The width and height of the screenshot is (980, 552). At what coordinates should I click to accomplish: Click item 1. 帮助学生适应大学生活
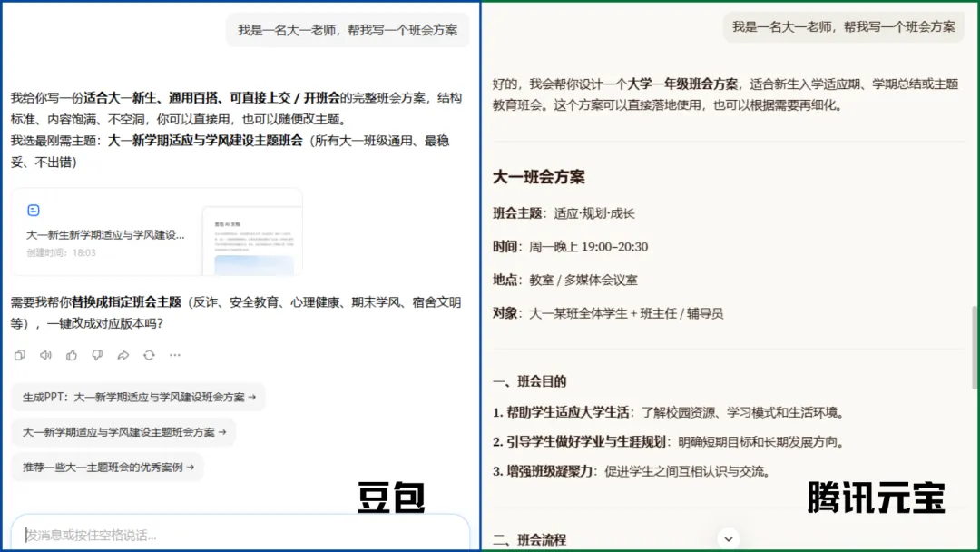click(670, 412)
